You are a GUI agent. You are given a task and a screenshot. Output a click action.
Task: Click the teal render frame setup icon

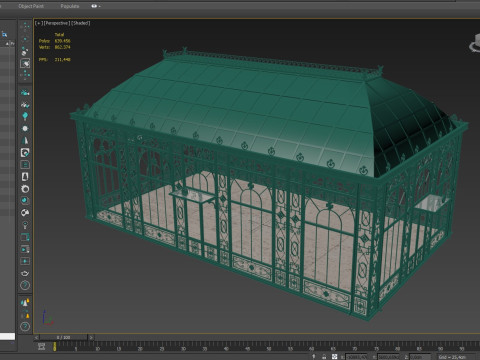tap(25, 237)
